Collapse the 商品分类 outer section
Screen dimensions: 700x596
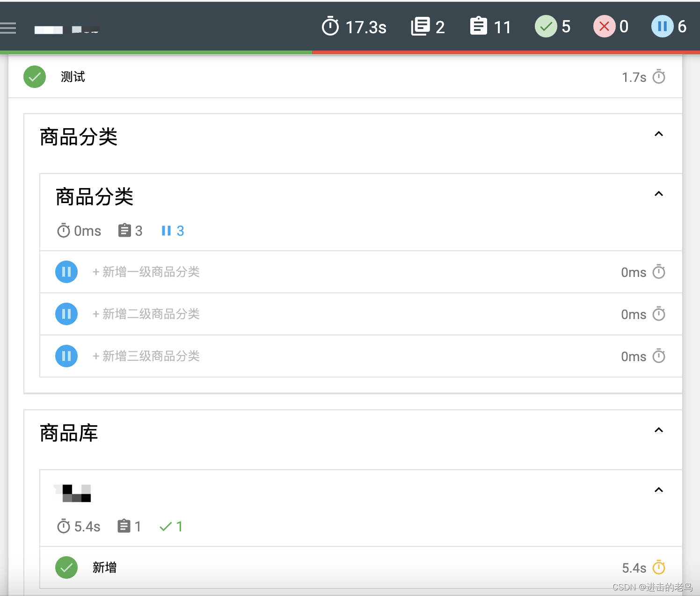tap(659, 135)
